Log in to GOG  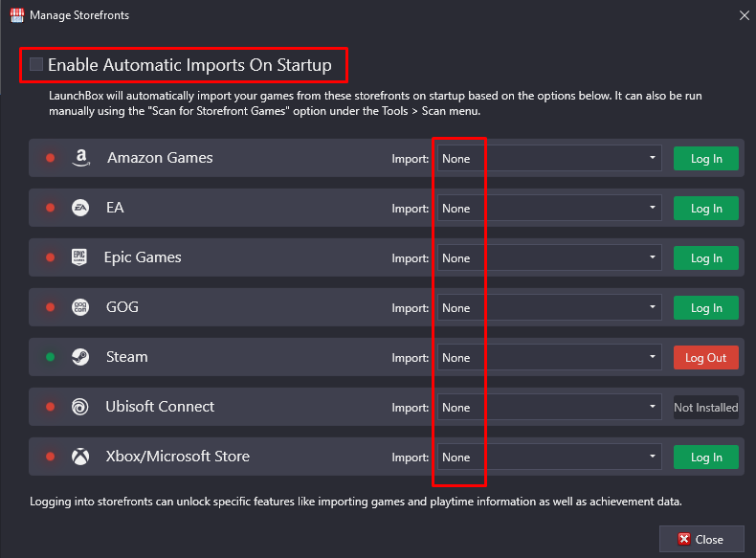point(706,307)
